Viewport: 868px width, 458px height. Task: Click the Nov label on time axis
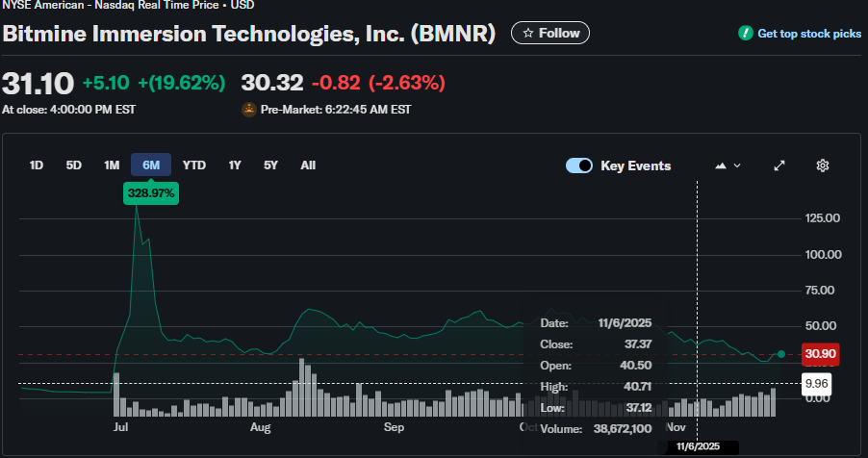[x=676, y=427]
